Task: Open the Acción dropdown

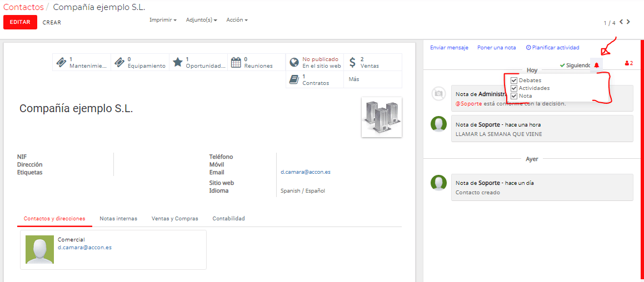Action: tap(237, 19)
